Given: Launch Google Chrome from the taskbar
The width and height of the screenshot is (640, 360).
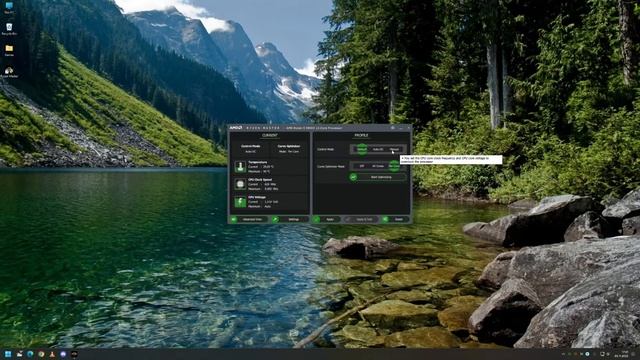Looking at the screenshot, I should click(41, 354).
